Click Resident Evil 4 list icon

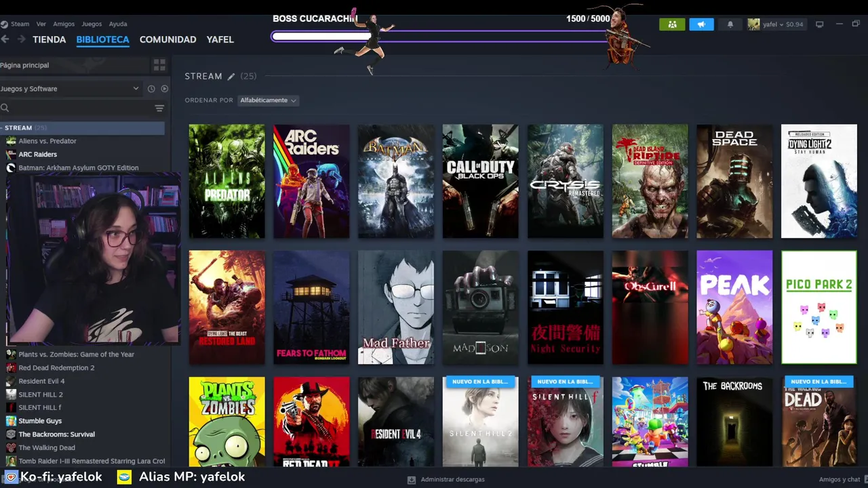pyautogui.click(x=11, y=381)
